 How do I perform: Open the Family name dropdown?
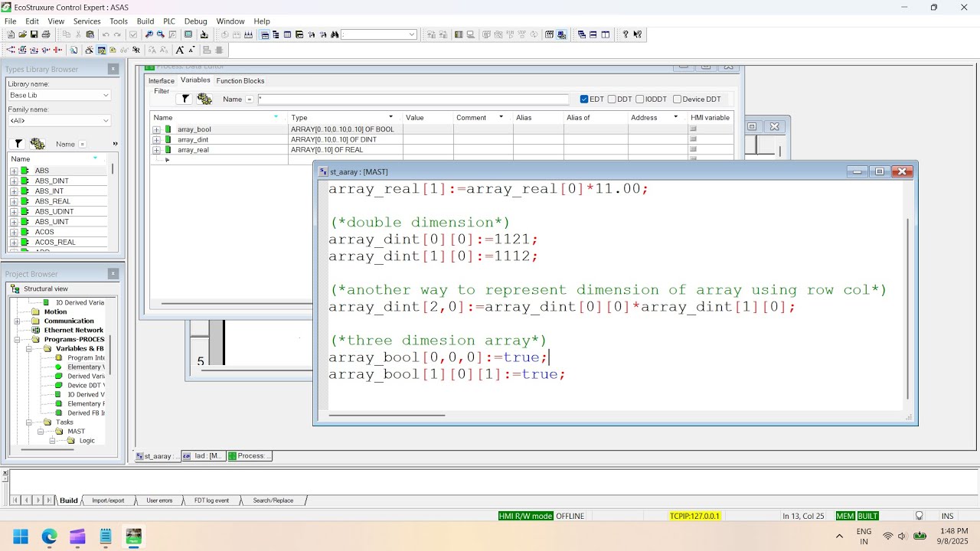click(x=106, y=121)
